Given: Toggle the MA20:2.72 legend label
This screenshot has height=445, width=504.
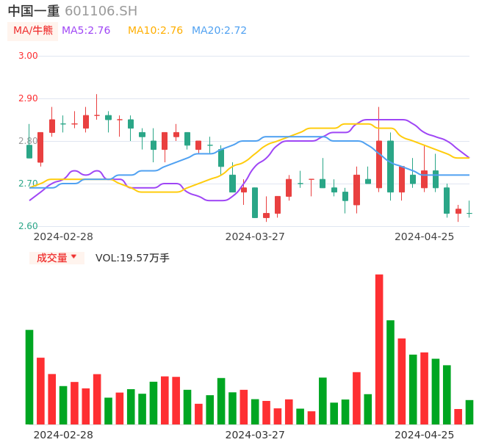Looking at the screenshot, I should [219, 31].
